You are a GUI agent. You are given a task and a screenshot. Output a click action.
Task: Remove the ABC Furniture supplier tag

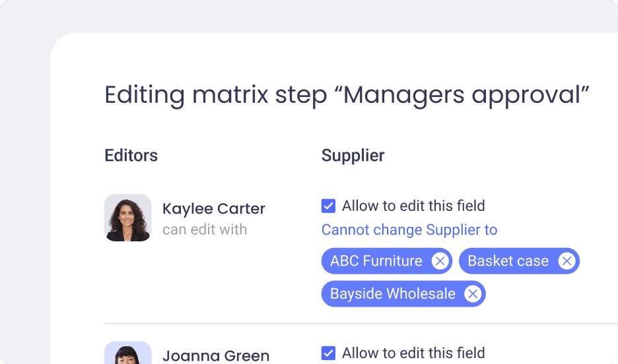(440, 261)
